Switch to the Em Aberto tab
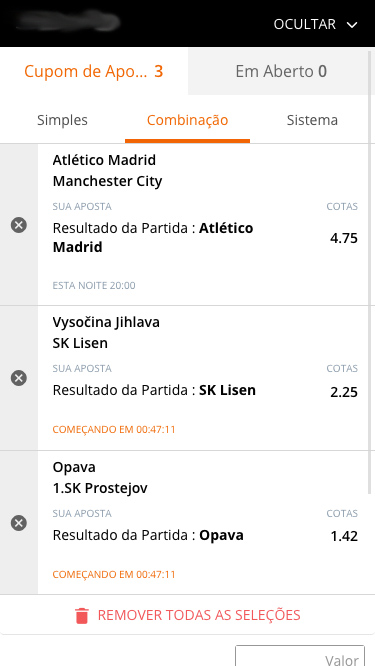 (281, 71)
